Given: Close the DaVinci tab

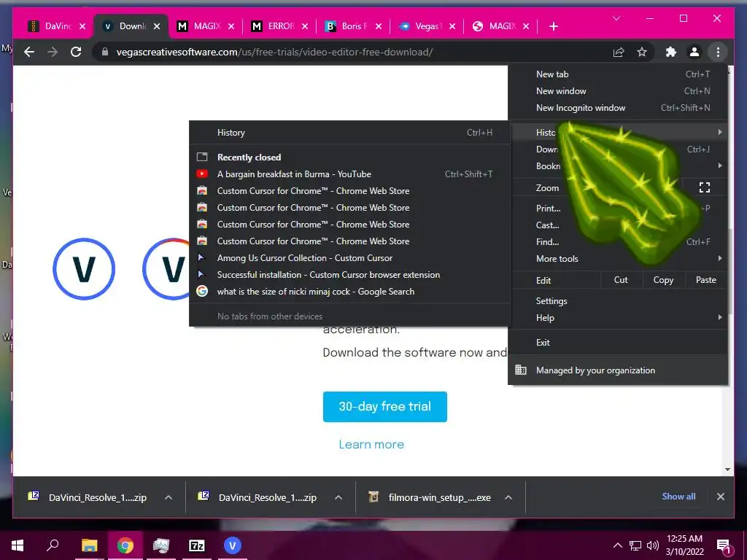Looking at the screenshot, I should [82, 26].
